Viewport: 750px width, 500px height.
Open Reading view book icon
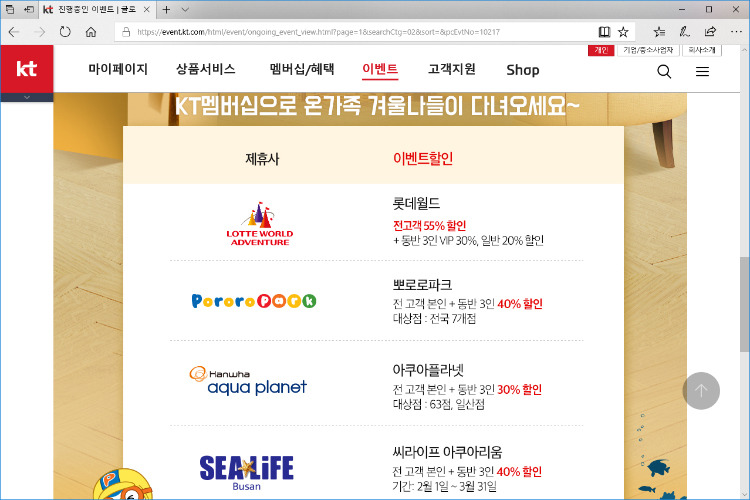click(x=604, y=32)
